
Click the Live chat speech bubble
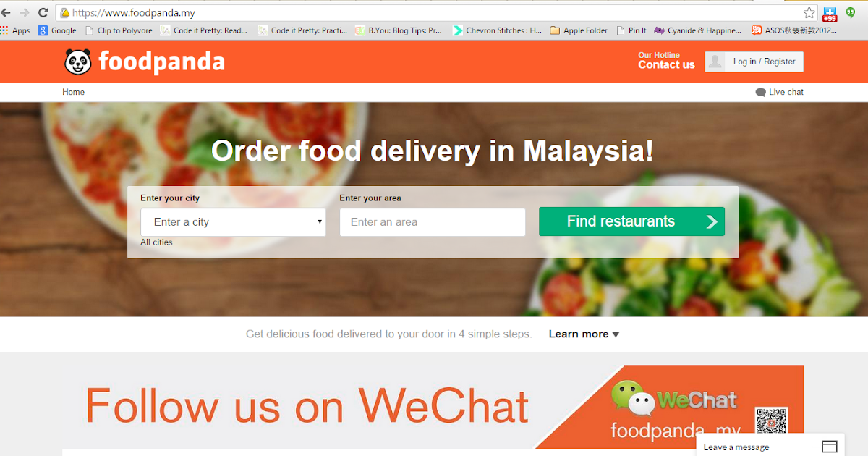pyautogui.click(x=760, y=93)
